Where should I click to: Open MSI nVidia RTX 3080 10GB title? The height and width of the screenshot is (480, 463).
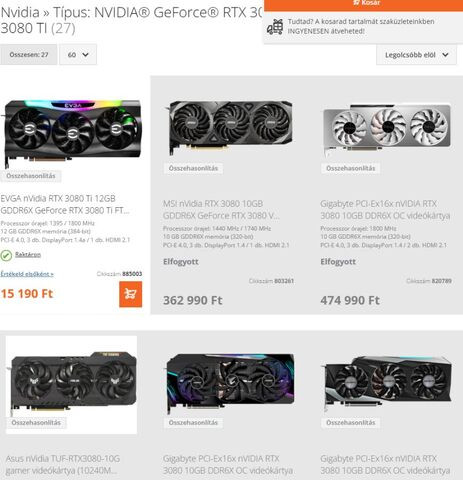(x=221, y=210)
